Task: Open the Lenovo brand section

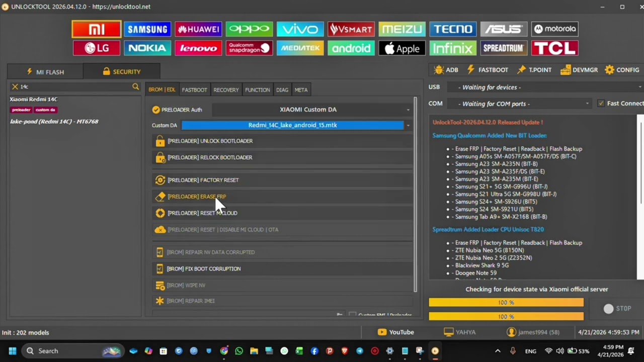Action: [x=198, y=48]
